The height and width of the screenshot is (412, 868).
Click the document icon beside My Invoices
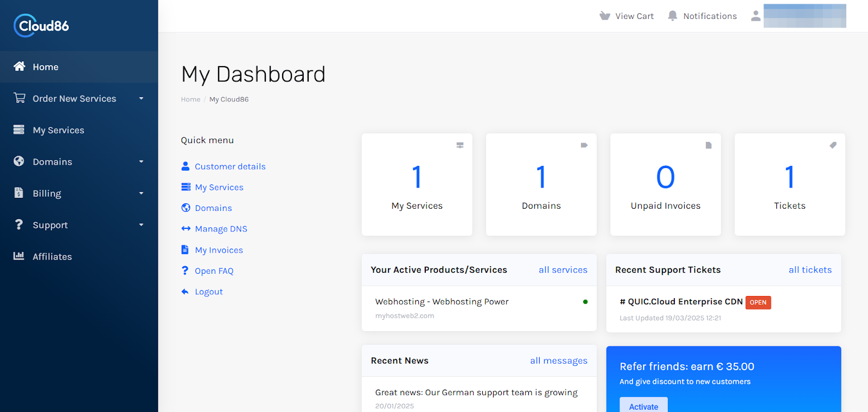[185, 249]
